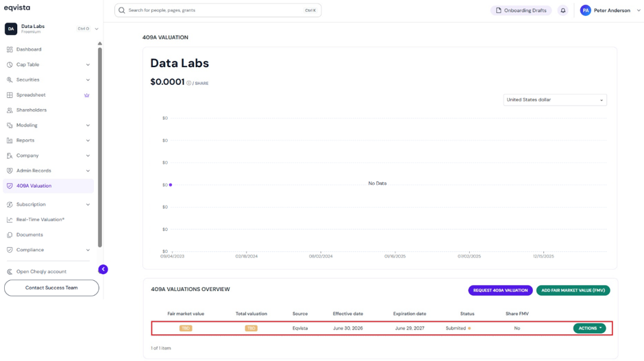Click the PA user avatar

tap(585, 10)
